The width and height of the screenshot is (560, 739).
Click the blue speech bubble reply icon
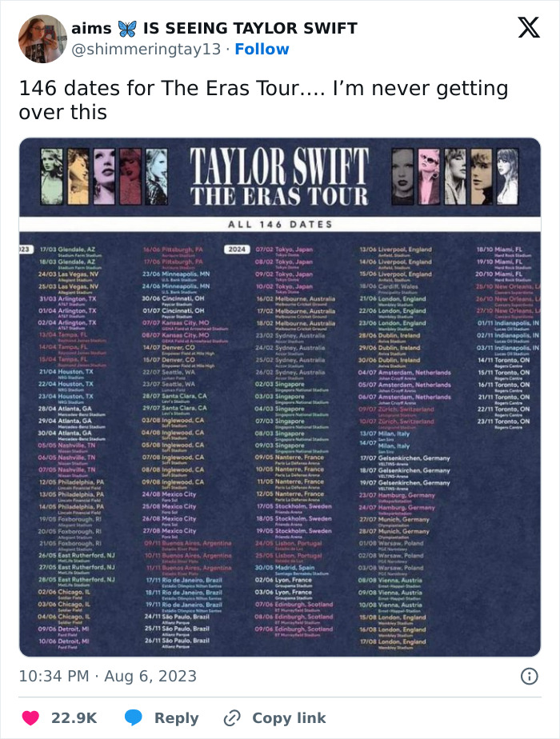coord(133,717)
